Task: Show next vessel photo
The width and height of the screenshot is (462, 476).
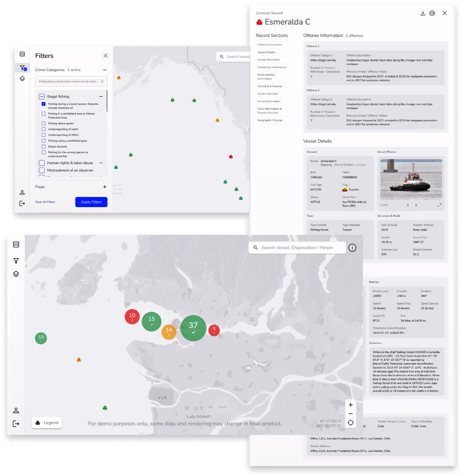Action: tap(416, 205)
